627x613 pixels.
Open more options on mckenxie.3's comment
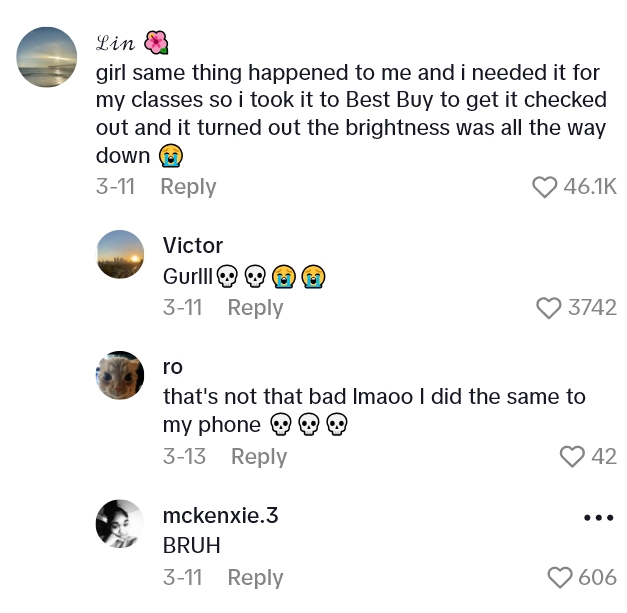(597, 517)
